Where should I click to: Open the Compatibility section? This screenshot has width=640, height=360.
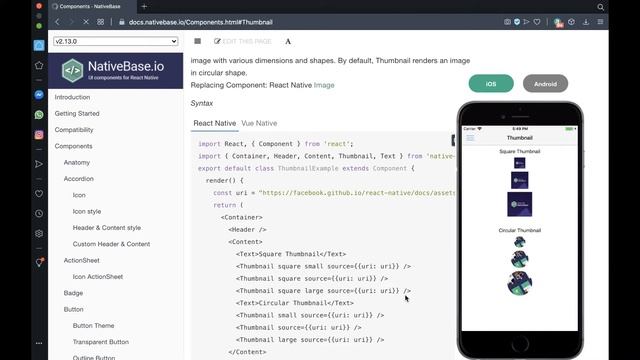pyautogui.click(x=74, y=130)
